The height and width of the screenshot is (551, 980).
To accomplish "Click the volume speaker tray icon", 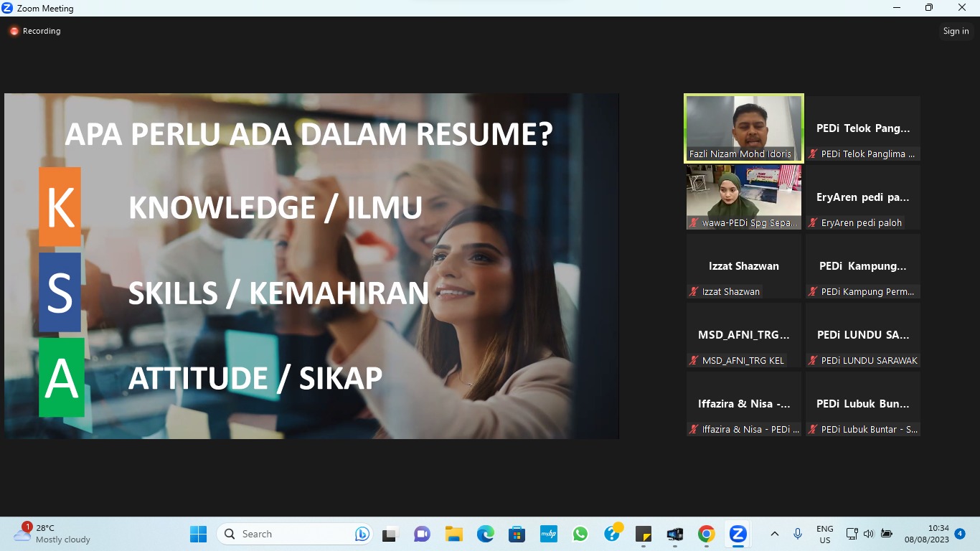I will click(x=869, y=534).
